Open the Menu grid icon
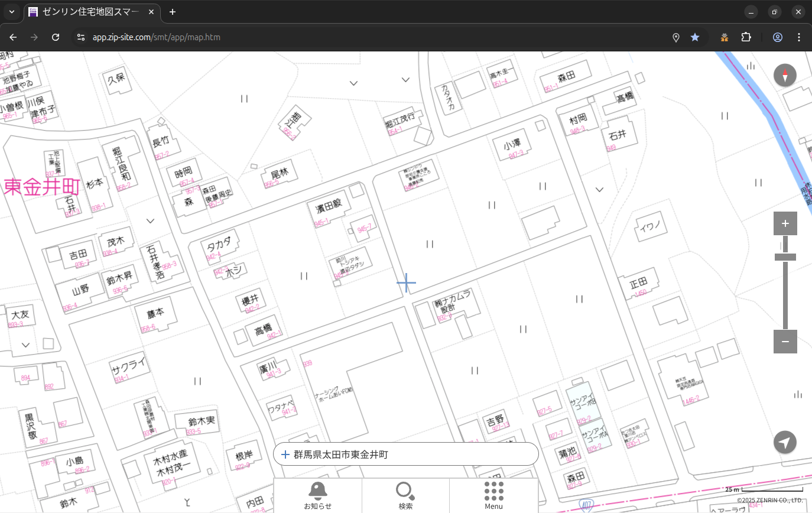The image size is (812, 513). tap(493, 495)
